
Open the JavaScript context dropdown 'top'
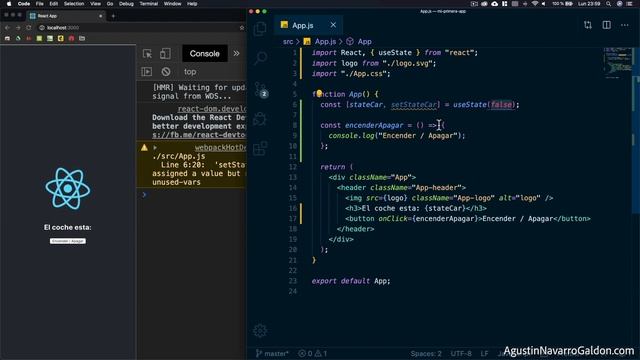(x=190, y=72)
